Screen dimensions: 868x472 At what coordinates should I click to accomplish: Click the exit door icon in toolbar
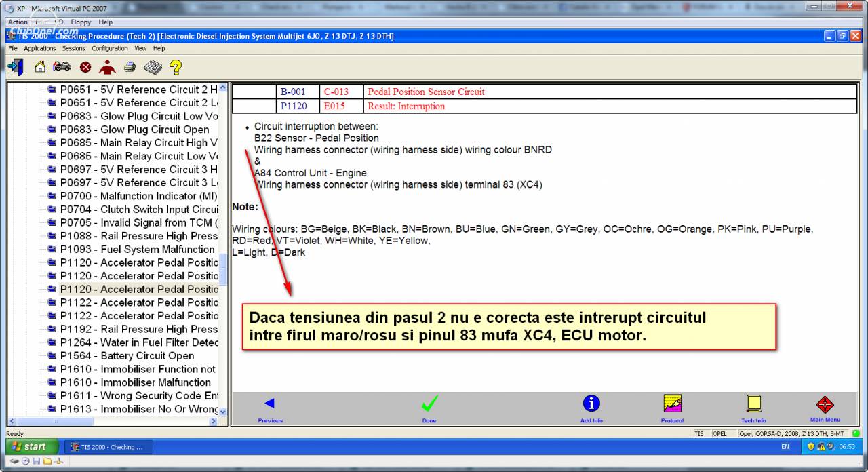[16, 66]
